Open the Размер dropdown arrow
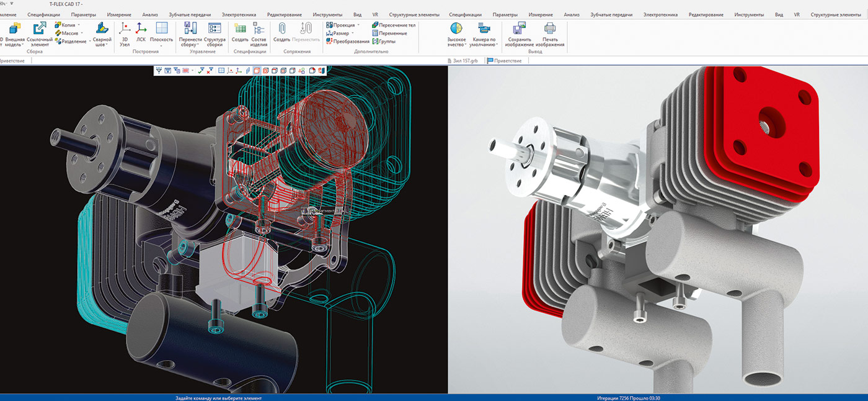 pos(352,33)
